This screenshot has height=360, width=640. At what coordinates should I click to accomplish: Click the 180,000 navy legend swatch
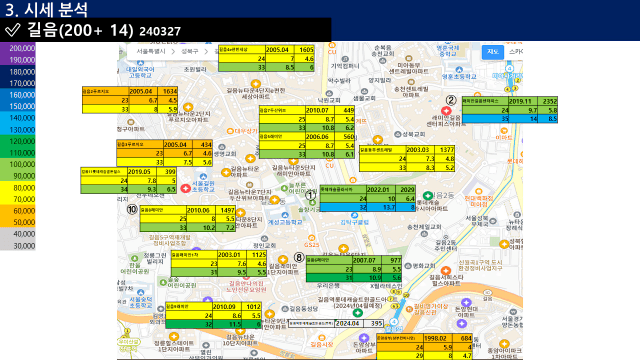18,71
